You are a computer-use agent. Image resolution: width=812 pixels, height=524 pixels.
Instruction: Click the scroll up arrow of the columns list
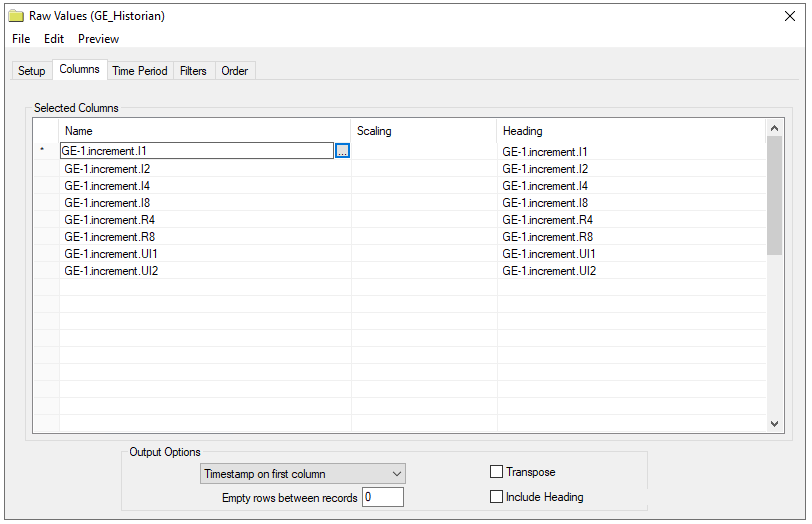point(774,128)
